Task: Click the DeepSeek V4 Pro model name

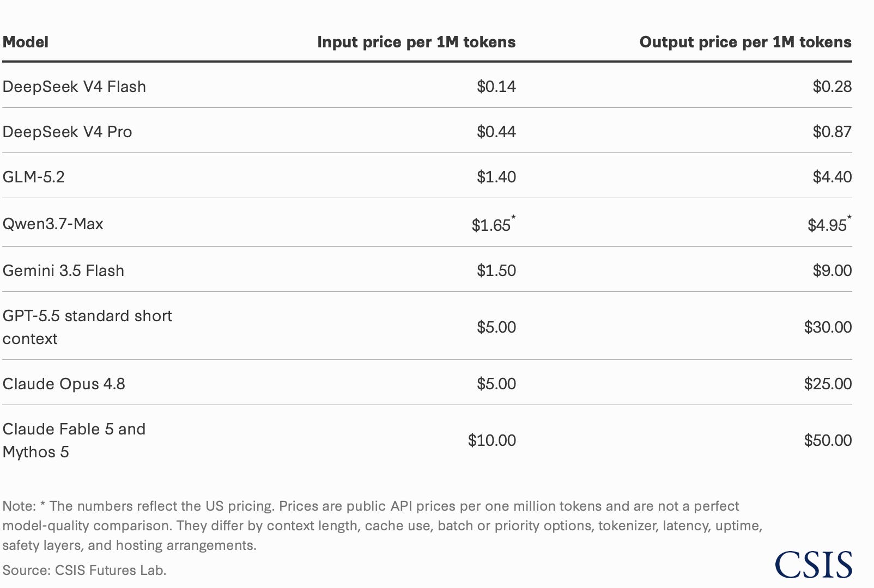Action: 68,132
